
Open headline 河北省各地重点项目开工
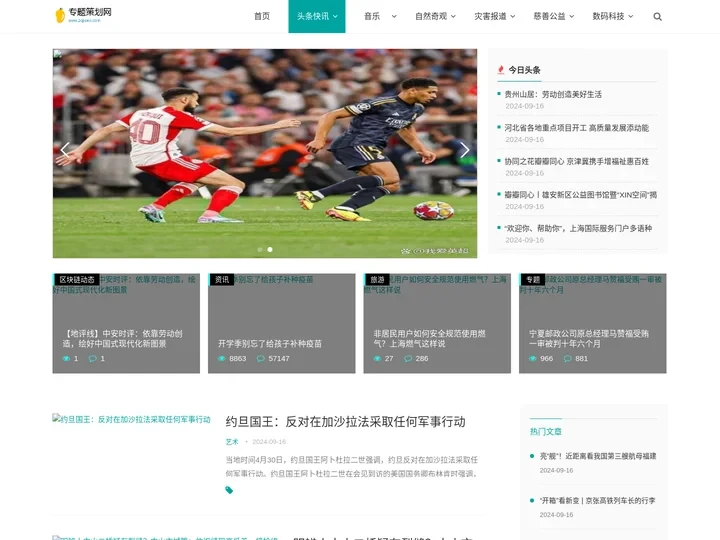(x=576, y=128)
